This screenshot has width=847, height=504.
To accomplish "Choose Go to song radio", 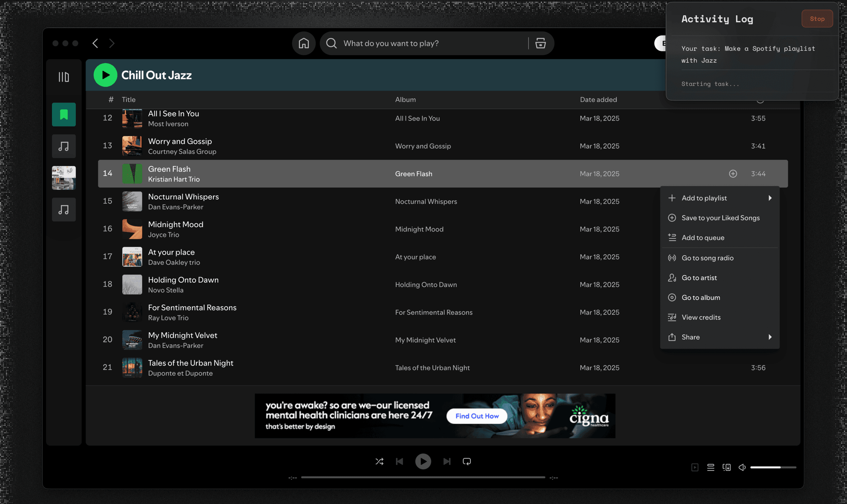I will [x=707, y=258].
